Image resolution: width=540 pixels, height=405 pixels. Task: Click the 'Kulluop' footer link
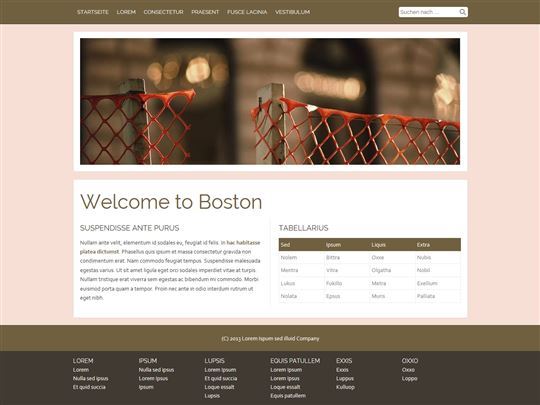click(x=345, y=387)
